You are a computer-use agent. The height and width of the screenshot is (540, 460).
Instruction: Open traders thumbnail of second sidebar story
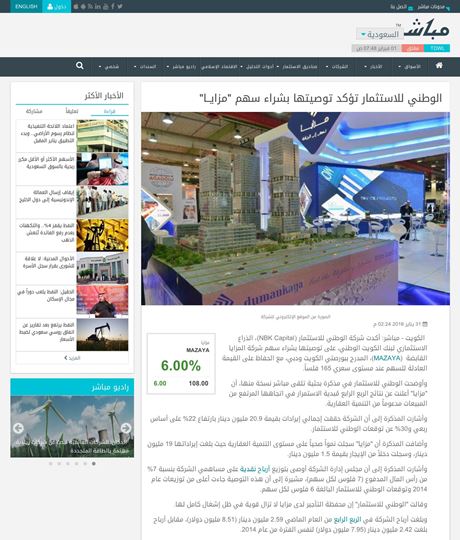(102, 169)
